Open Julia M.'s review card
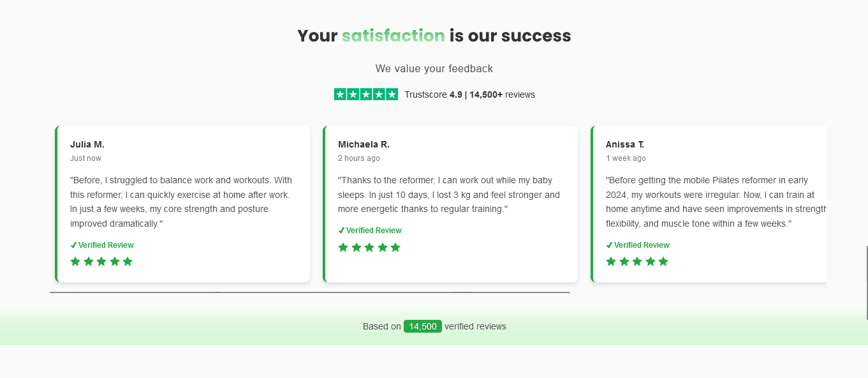Screen dimensions: 868x378 182,203
